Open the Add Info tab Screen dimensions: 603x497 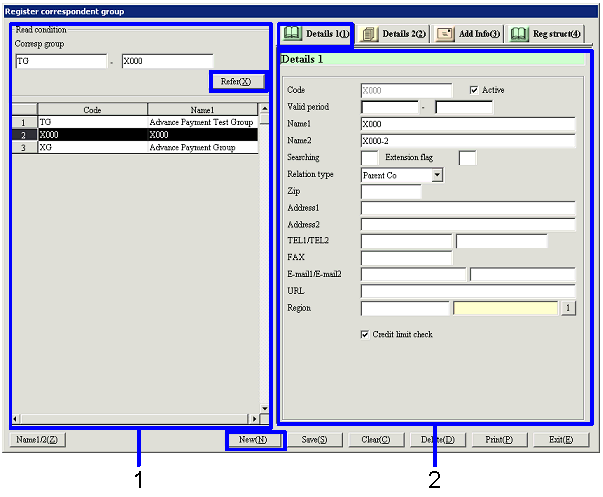[x=468, y=34]
